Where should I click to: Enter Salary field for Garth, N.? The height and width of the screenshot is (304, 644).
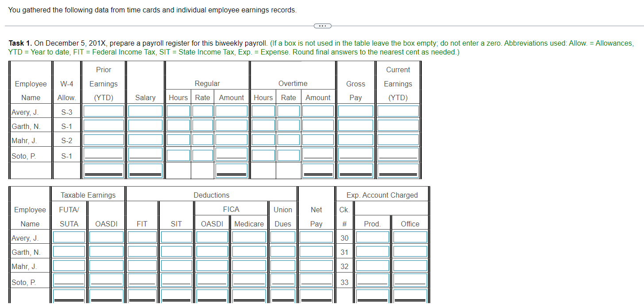point(145,125)
